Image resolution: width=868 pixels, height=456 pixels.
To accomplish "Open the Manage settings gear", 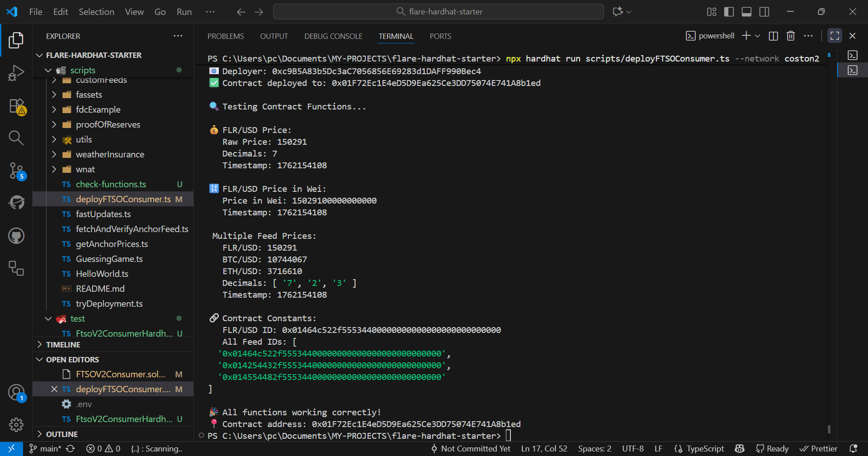I will coord(16,424).
